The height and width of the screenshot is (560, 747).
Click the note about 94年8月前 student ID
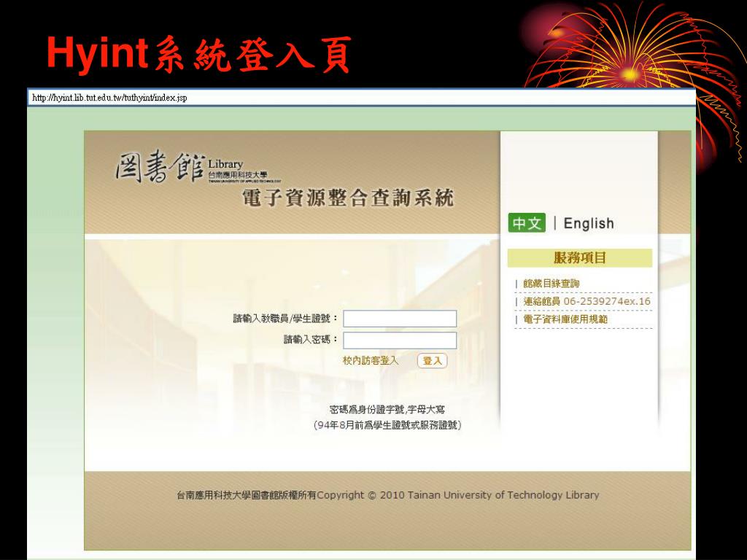387,425
